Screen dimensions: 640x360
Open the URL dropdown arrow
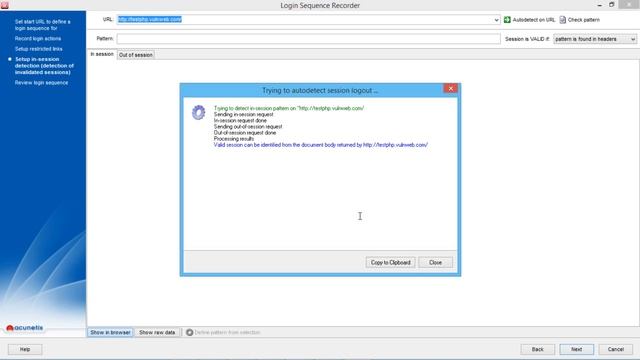click(496, 20)
